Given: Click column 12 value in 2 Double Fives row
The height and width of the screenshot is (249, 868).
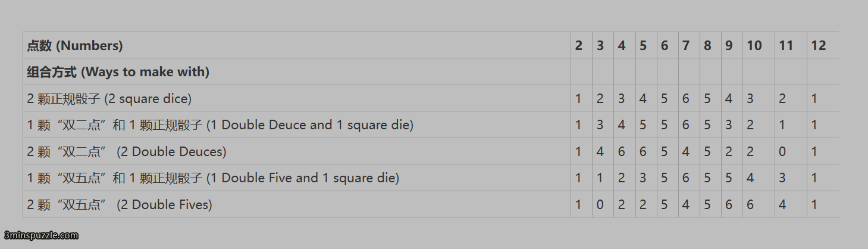Looking at the screenshot, I should (x=814, y=205).
